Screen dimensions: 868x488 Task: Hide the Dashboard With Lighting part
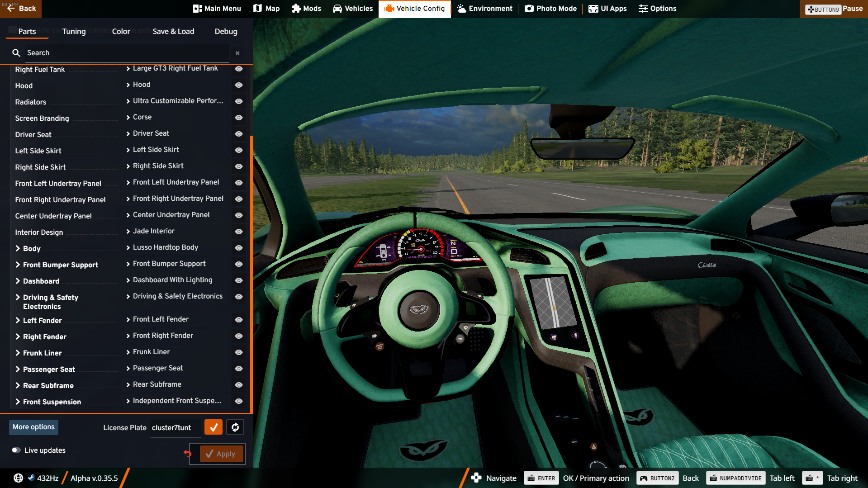pos(239,280)
